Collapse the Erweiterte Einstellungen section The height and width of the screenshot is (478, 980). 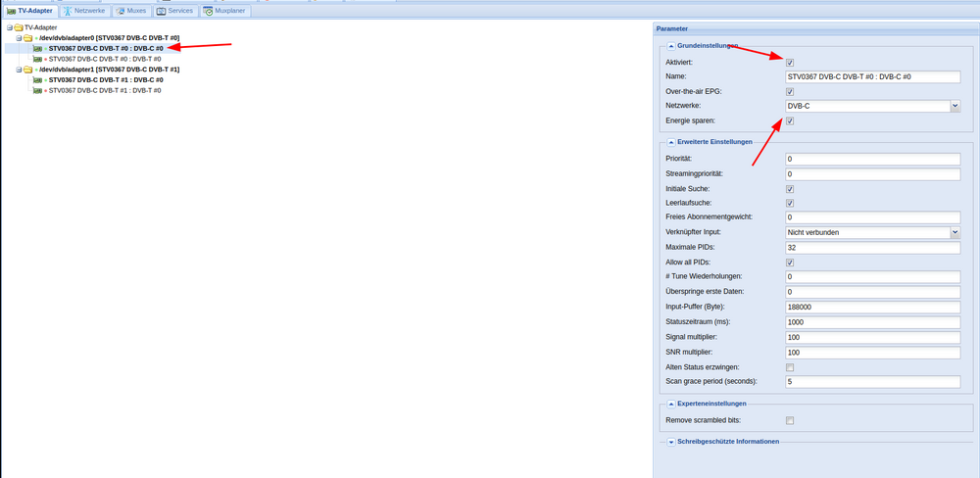coord(671,142)
